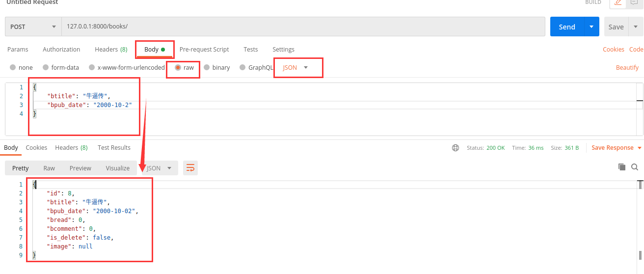Click the Beautify link

point(627,68)
